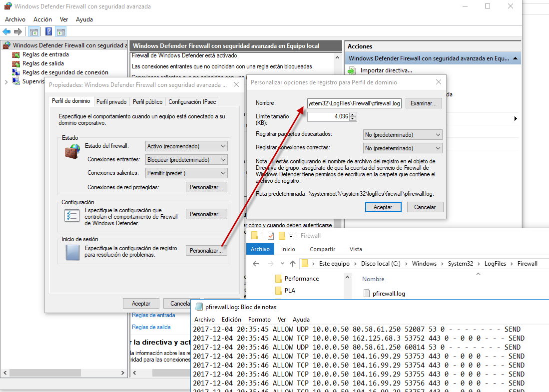Image resolution: width=549 pixels, height=392 pixels.
Task: Click the Performance folder icon in Explorer
Action: tap(278, 279)
